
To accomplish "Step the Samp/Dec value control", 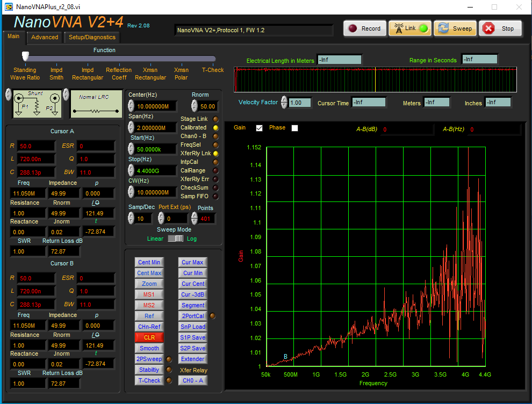I will (131, 218).
